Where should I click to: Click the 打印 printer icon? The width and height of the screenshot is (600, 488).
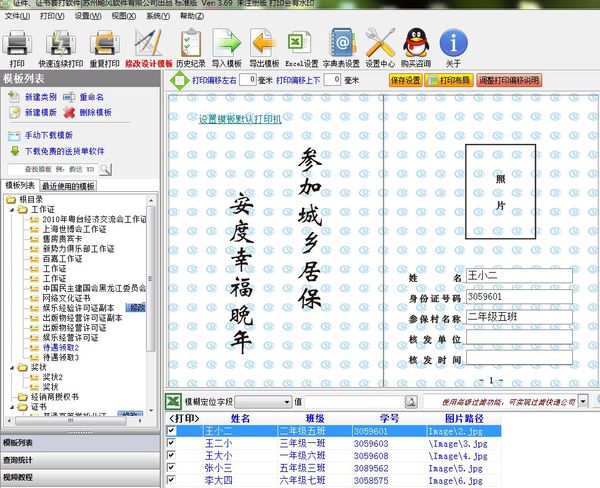(17, 44)
